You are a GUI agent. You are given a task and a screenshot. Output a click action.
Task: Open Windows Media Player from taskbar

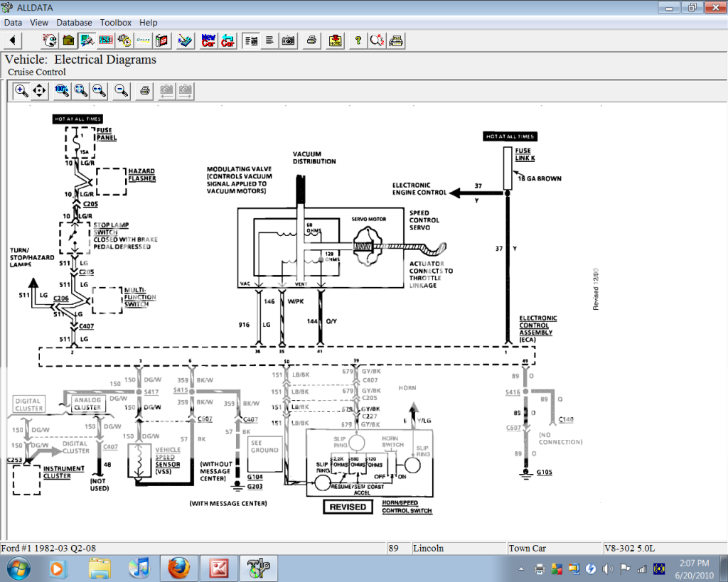(58, 568)
